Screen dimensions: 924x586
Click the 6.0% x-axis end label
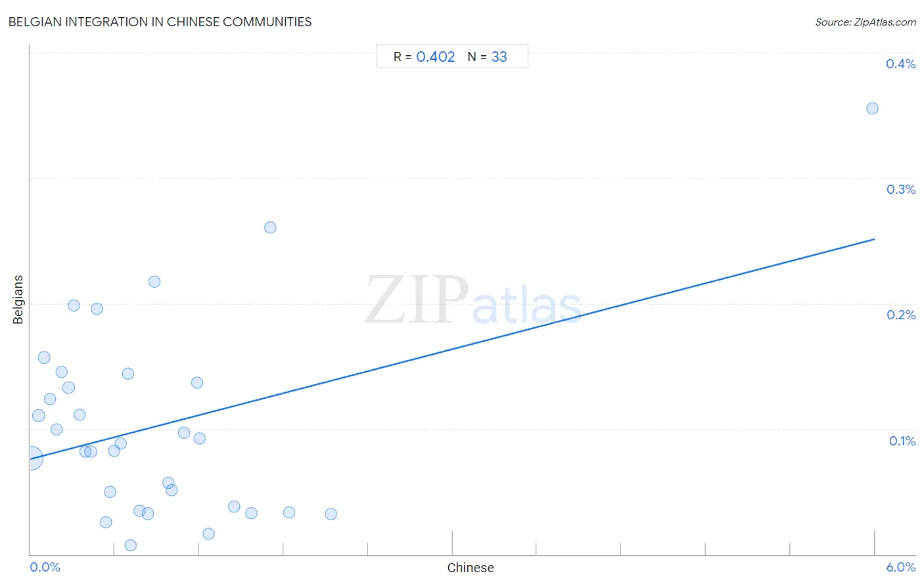(900, 567)
